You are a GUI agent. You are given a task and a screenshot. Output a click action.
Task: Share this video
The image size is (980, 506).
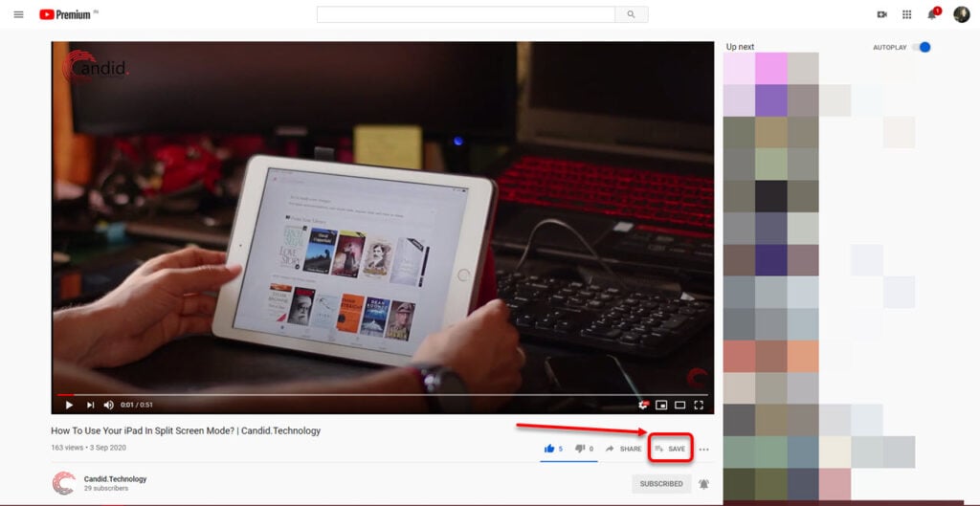point(623,449)
